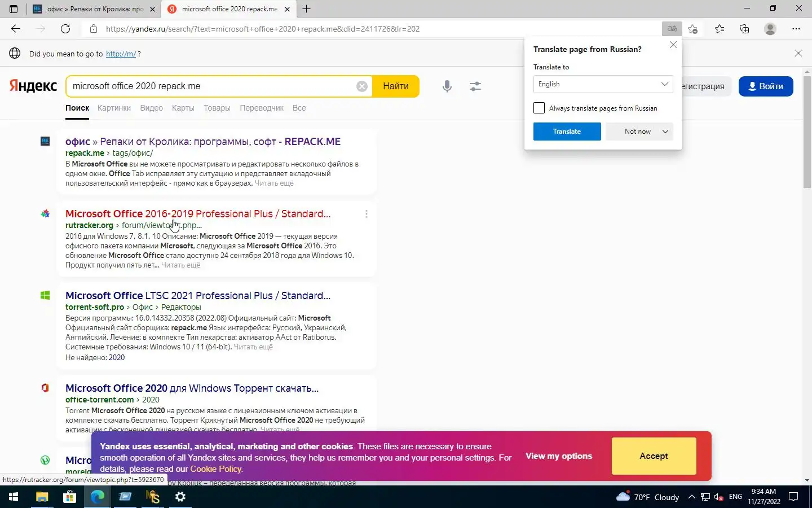Image resolution: width=812 pixels, height=508 pixels.
Task: Open the Collections icon
Action: [x=744, y=29]
